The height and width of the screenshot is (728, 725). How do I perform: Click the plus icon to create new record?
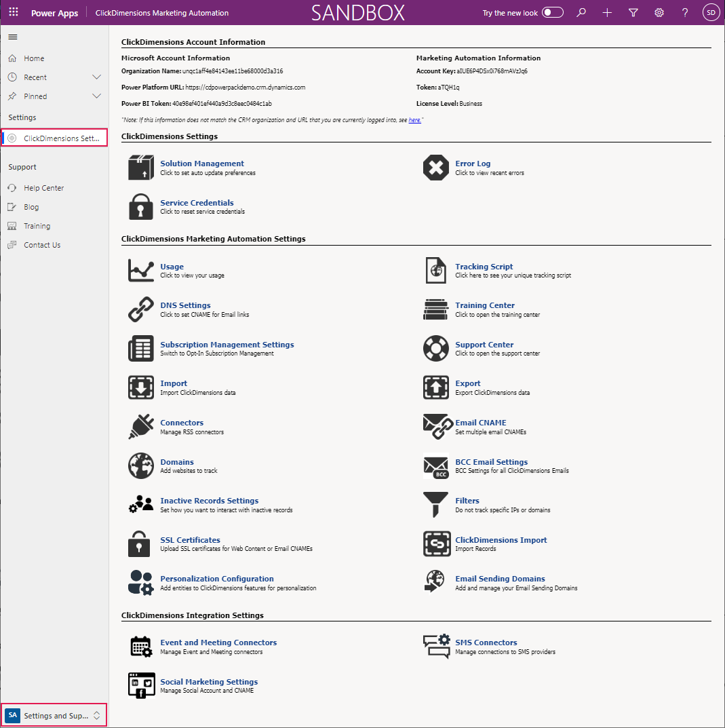tap(607, 12)
